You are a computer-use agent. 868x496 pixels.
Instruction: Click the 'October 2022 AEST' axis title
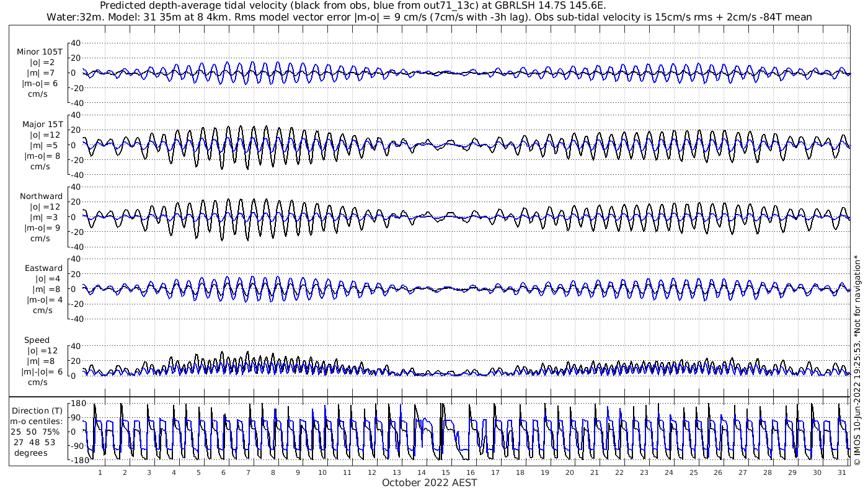click(x=430, y=482)
